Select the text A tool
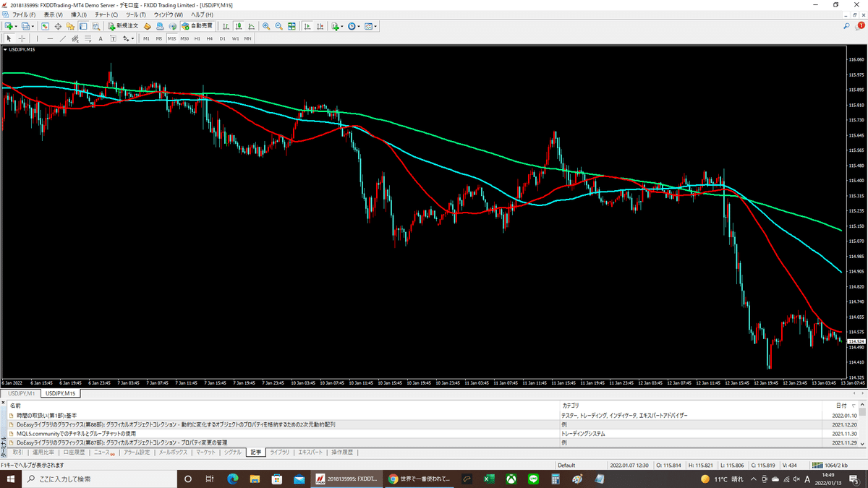Image resolution: width=868 pixels, height=488 pixels. click(x=101, y=38)
